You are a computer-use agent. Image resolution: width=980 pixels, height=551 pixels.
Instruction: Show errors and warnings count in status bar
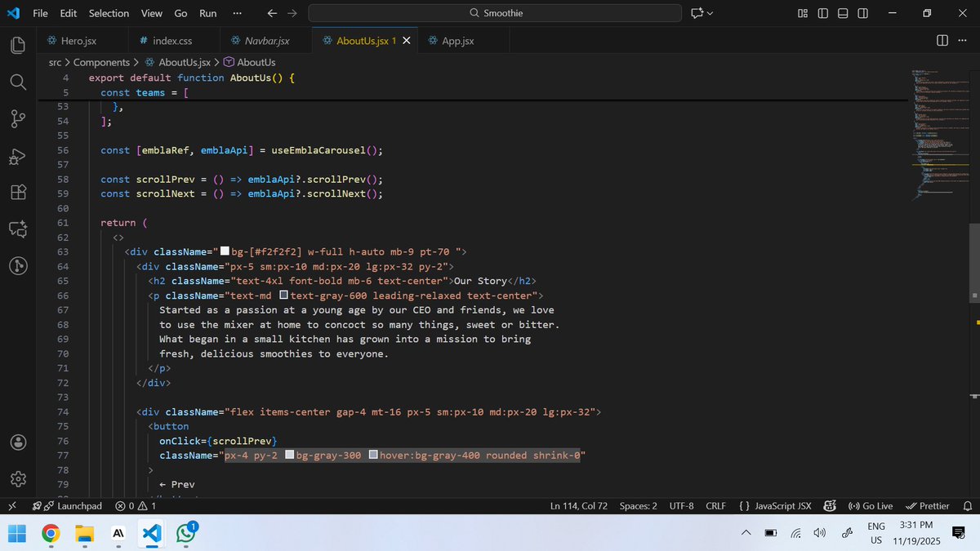(136, 506)
